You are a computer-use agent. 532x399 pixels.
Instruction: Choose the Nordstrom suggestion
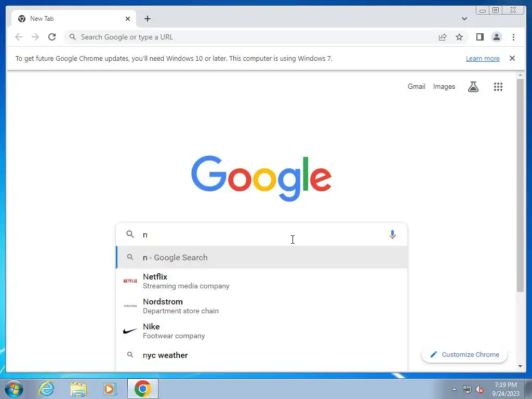click(x=261, y=306)
